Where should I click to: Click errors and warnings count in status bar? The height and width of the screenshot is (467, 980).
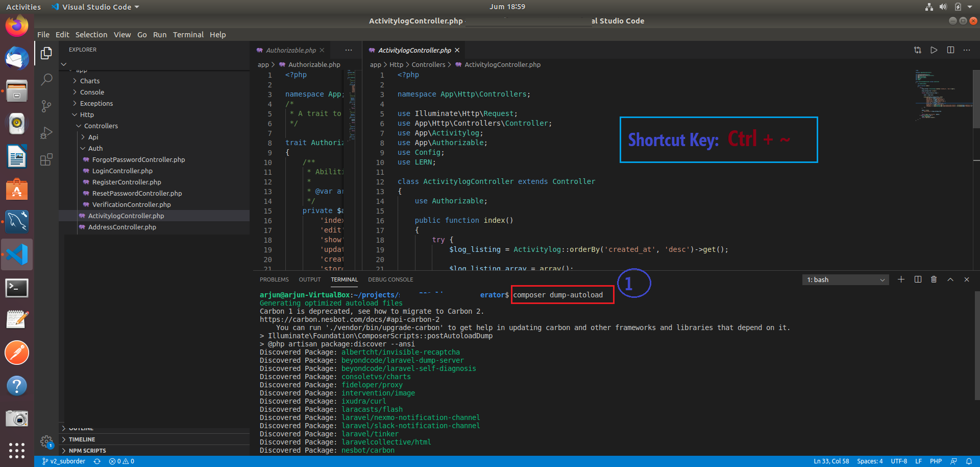[121, 461]
